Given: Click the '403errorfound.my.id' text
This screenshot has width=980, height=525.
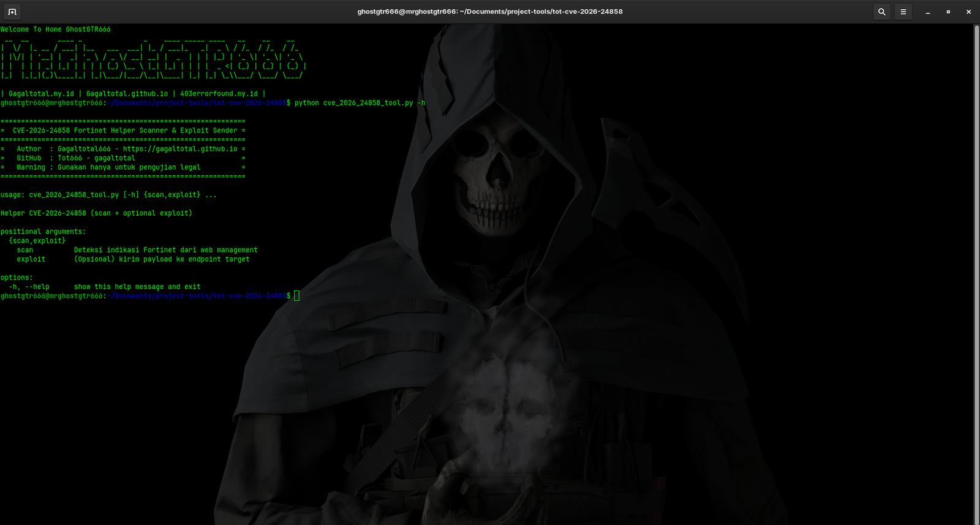Looking at the screenshot, I should point(219,94).
